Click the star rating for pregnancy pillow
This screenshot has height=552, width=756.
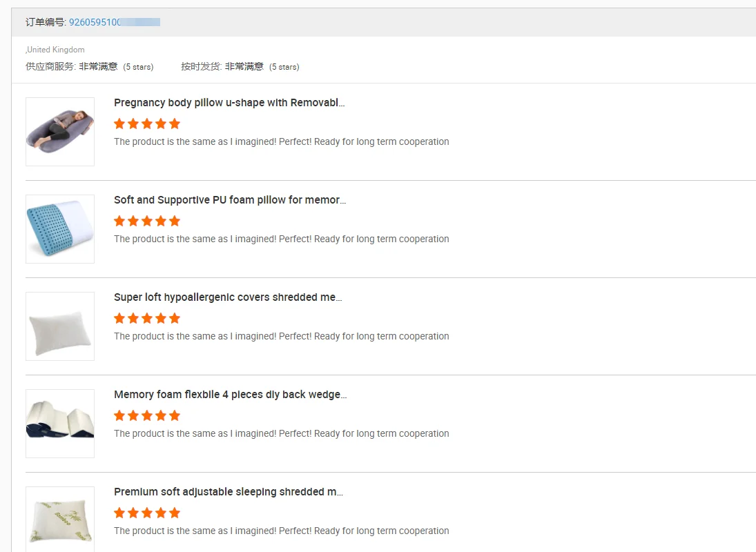click(x=147, y=124)
